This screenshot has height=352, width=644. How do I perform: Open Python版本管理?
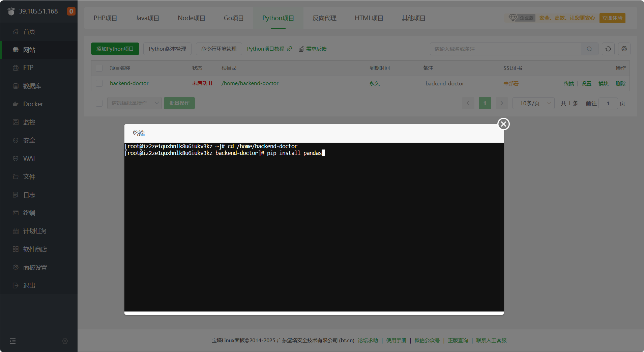(x=168, y=49)
